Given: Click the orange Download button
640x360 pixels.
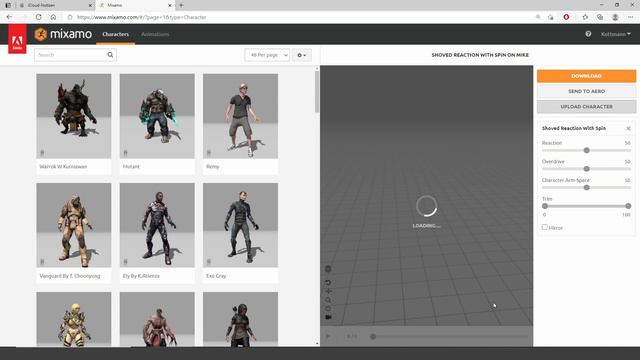Looking at the screenshot, I should pyautogui.click(x=586, y=76).
